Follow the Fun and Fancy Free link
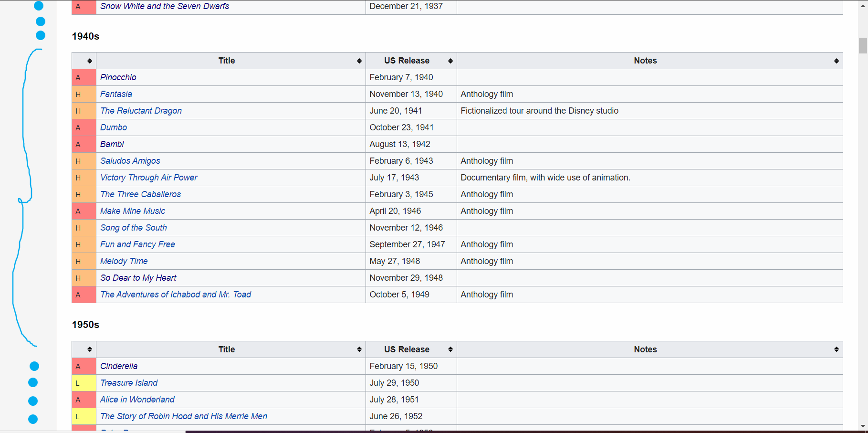Image resolution: width=868 pixels, height=433 pixels. point(138,244)
